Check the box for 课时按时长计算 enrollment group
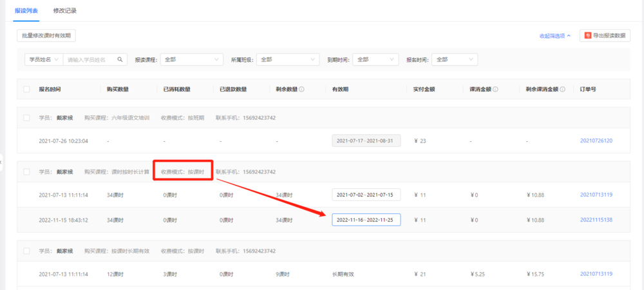The height and width of the screenshot is (290, 644). point(26,172)
